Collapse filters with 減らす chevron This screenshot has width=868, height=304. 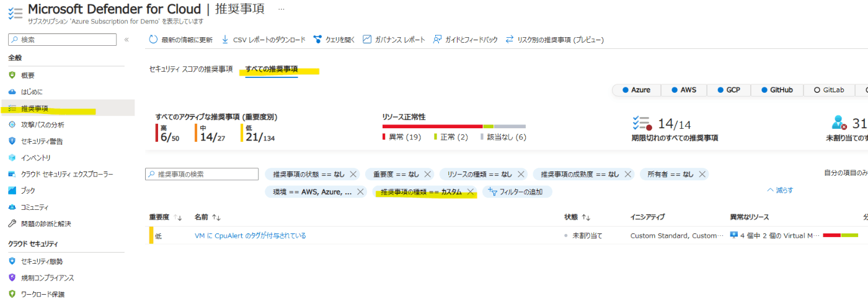(780, 190)
